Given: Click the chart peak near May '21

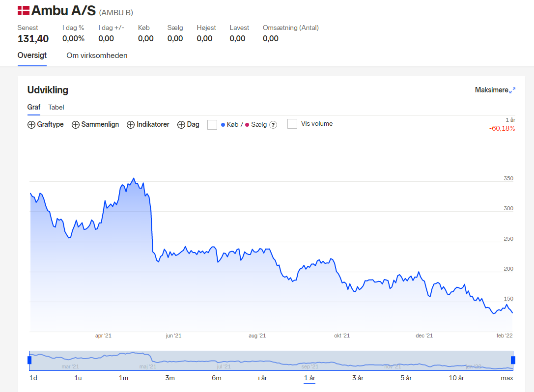Looking at the screenshot, I should coord(134,178).
